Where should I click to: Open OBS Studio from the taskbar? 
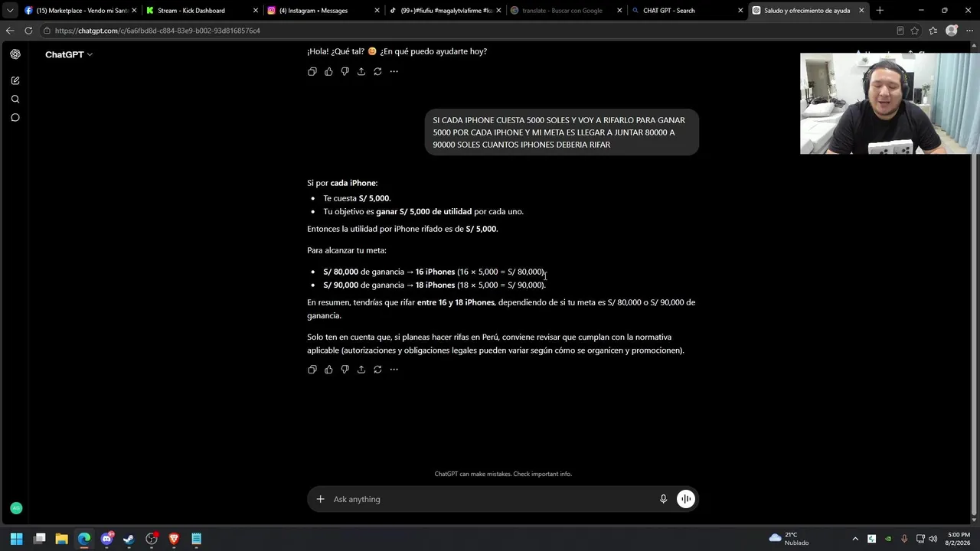(152, 539)
